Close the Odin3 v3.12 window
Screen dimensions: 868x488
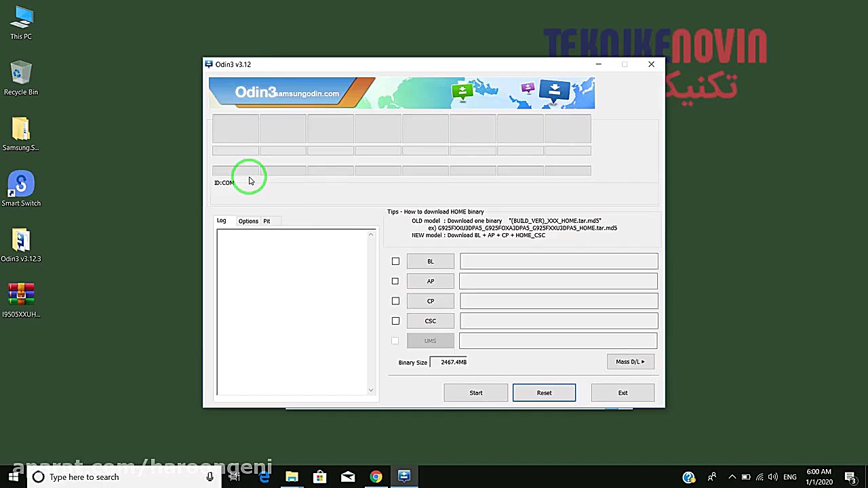(651, 64)
